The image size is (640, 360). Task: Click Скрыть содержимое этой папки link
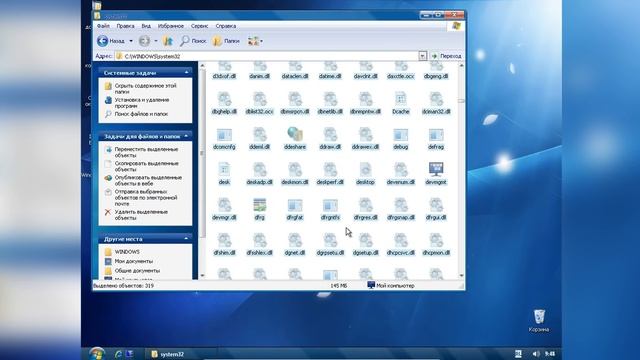(145, 89)
